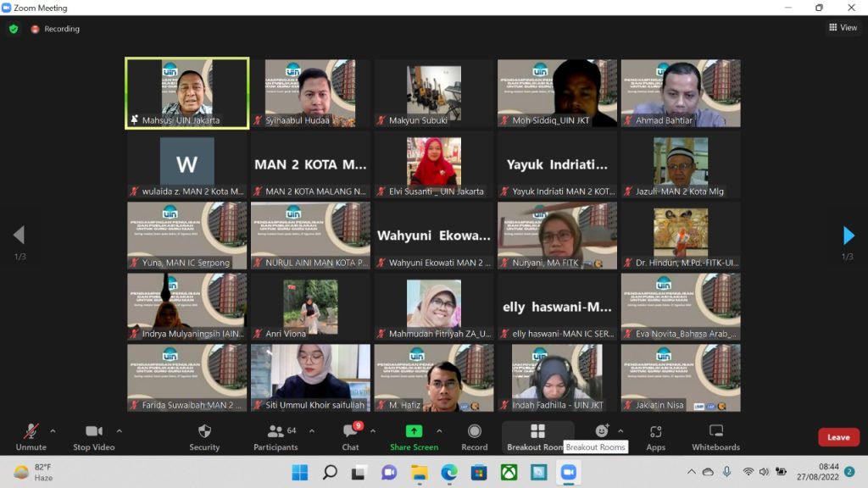Open the Security shield options

coord(204,436)
